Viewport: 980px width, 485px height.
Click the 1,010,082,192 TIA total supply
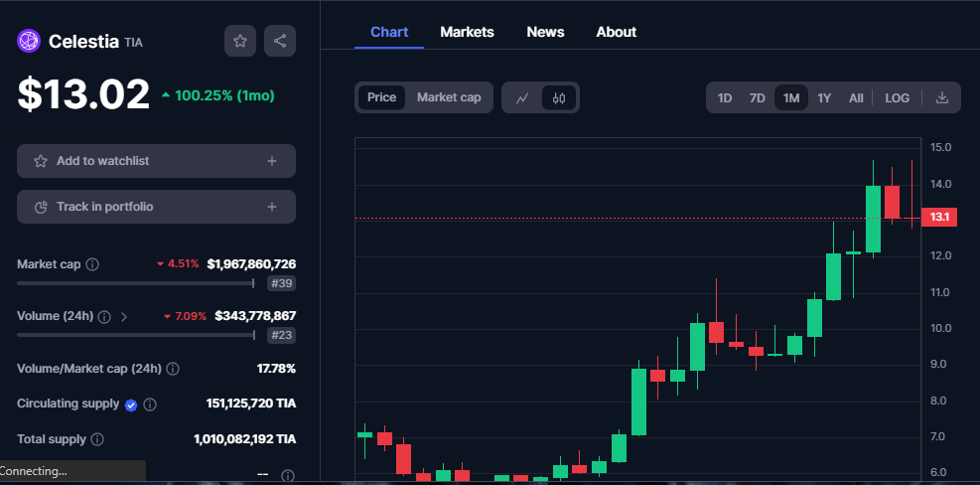[245, 439]
